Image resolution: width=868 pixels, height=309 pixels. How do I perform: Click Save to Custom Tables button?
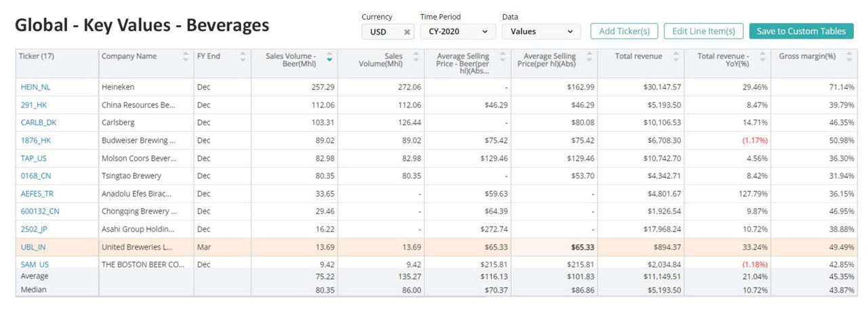click(801, 31)
